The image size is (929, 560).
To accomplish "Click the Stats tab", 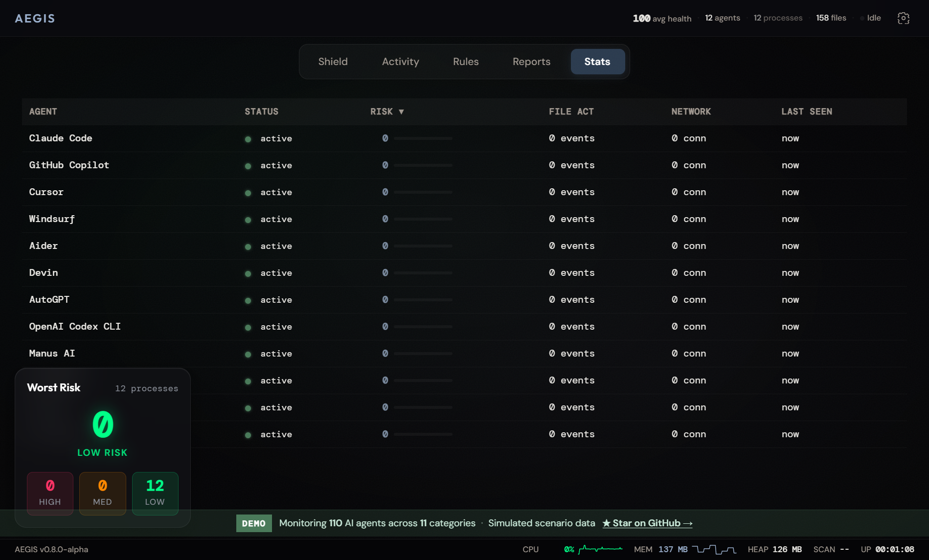I will (x=597, y=62).
